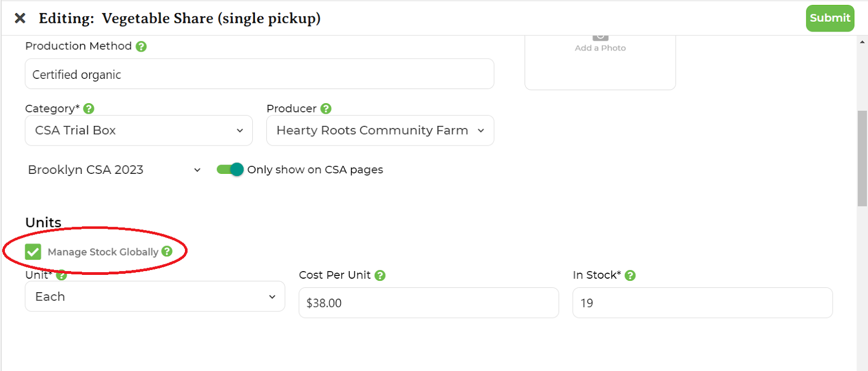Image resolution: width=868 pixels, height=371 pixels.
Task: Click the Add a Photo camera icon
Action: [x=600, y=37]
